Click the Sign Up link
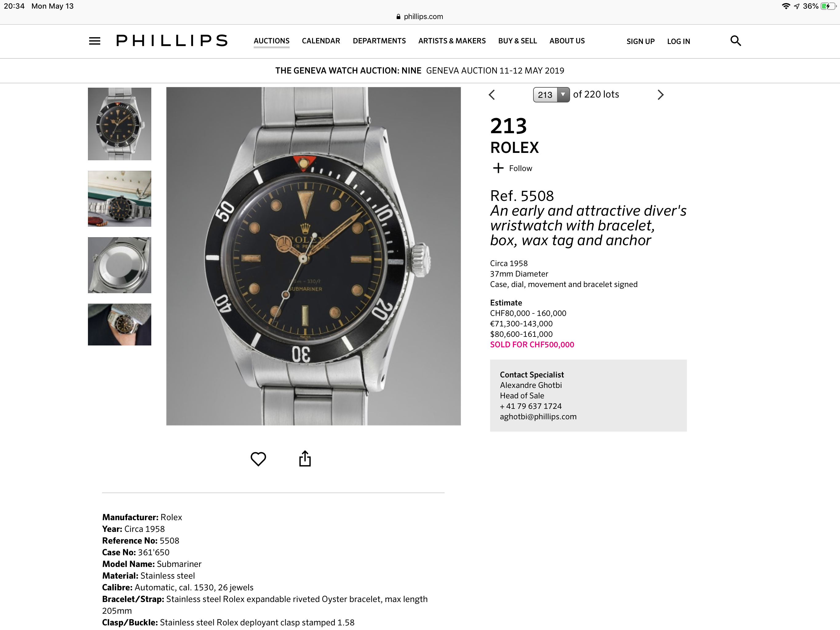This screenshot has height=630, width=840. point(640,42)
